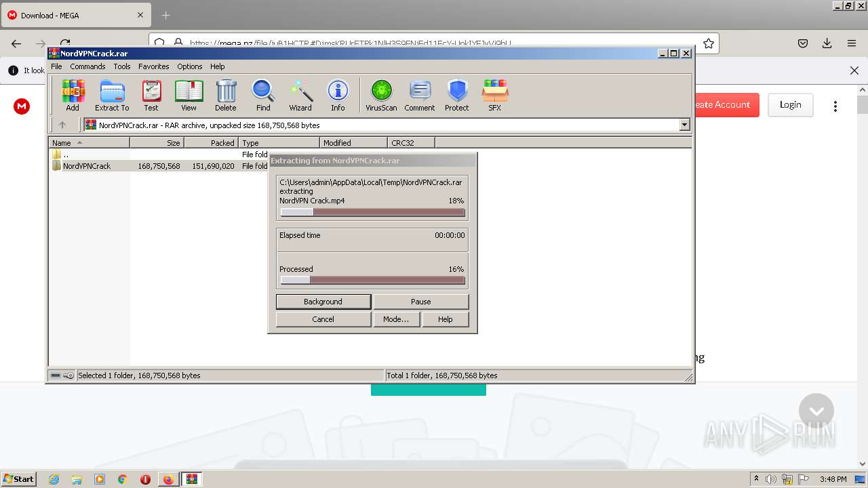Add an archive Comment
Screen dimensions: 868x488
coord(420,96)
